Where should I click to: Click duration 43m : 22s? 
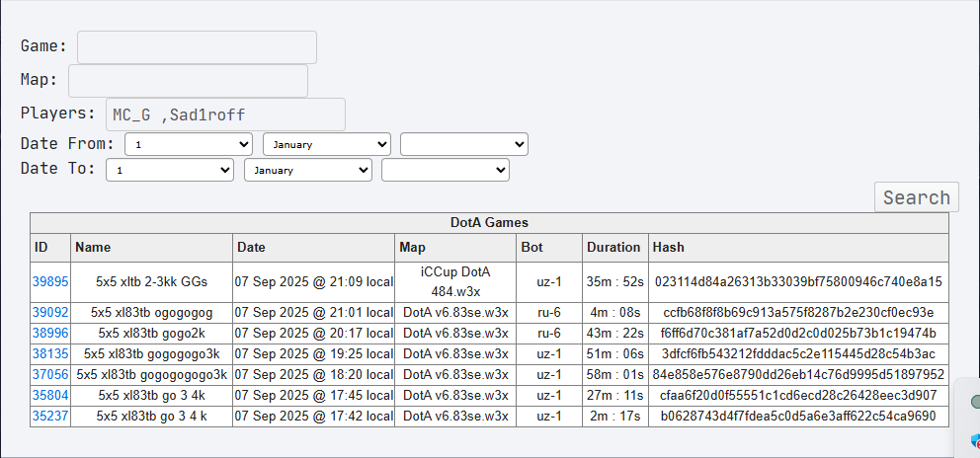coord(615,333)
